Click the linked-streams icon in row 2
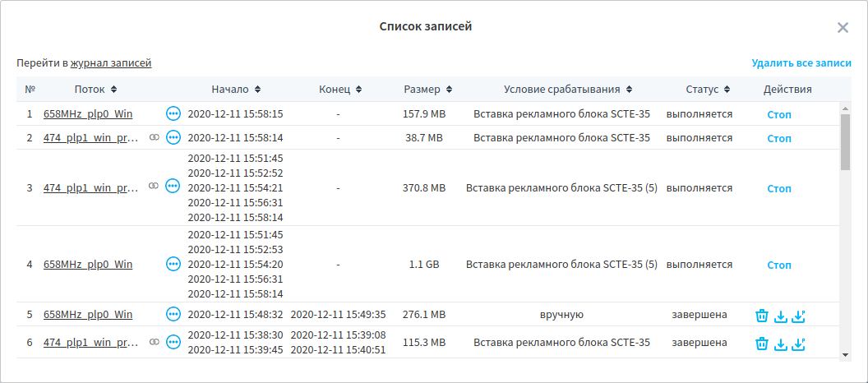This screenshot has width=868, height=383. [154, 138]
